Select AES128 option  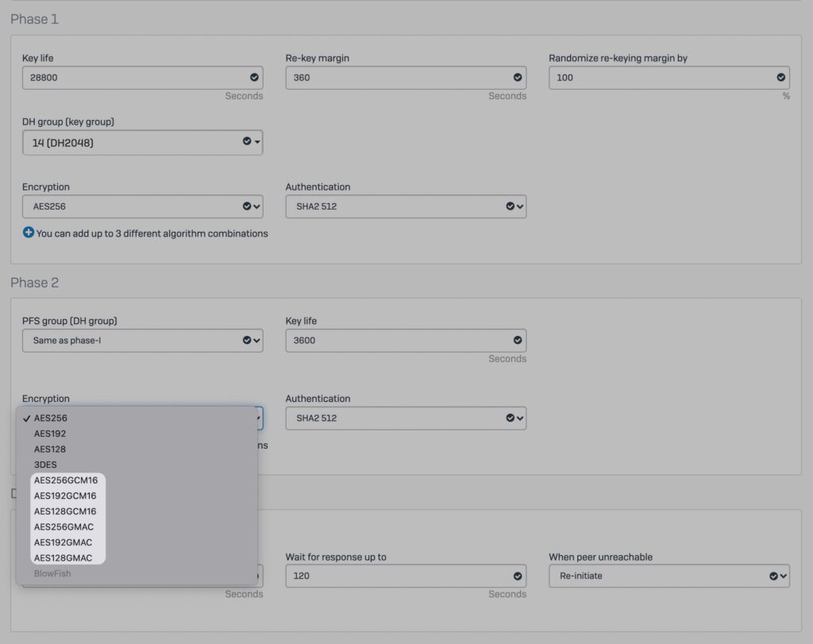coord(137,449)
